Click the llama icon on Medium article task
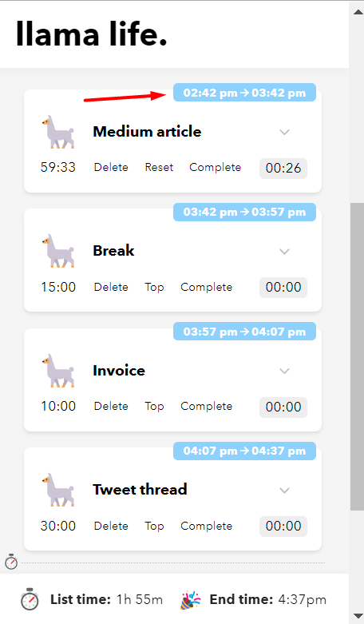This screenshot has height=624, width=364. 58,132
